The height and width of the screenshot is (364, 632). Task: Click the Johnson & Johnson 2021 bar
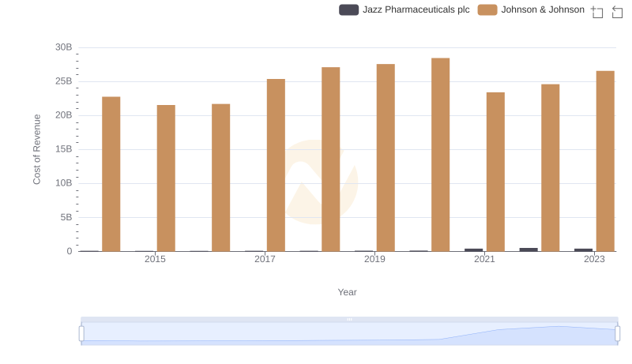(495, 172)
